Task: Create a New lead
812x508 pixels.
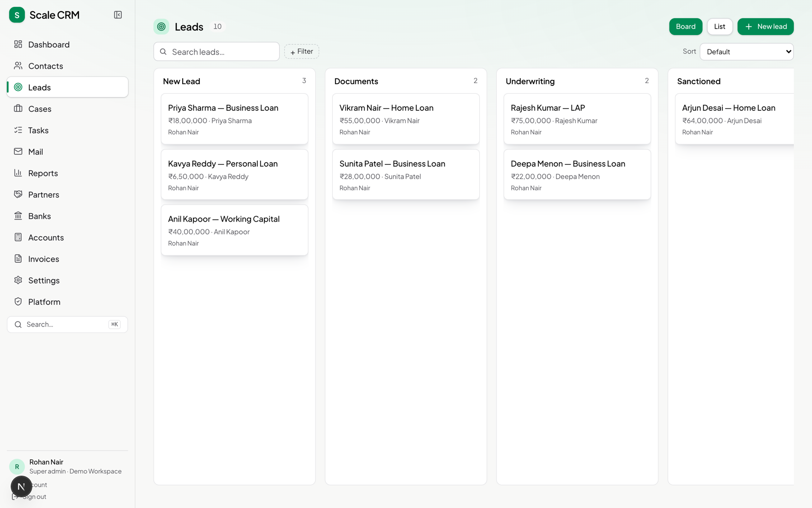Action: click(765, 27)
